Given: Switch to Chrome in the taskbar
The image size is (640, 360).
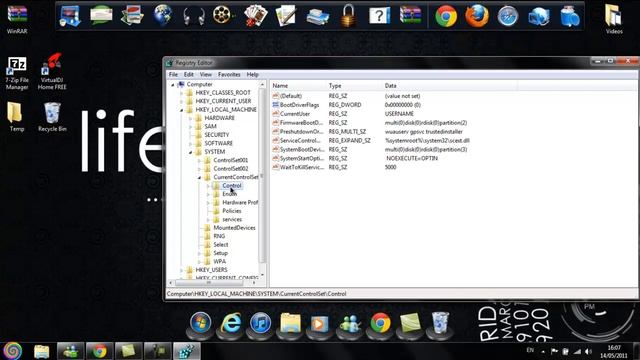Looking at the screenshot, I should tap(99, 351).
